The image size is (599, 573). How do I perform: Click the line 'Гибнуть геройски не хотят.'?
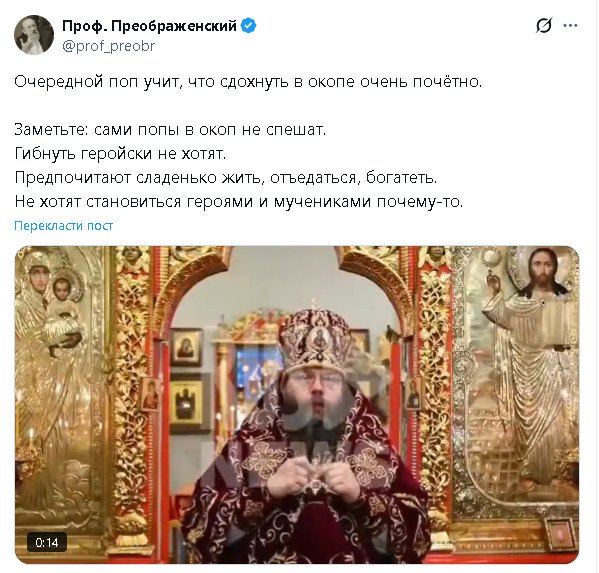(120, 154)
